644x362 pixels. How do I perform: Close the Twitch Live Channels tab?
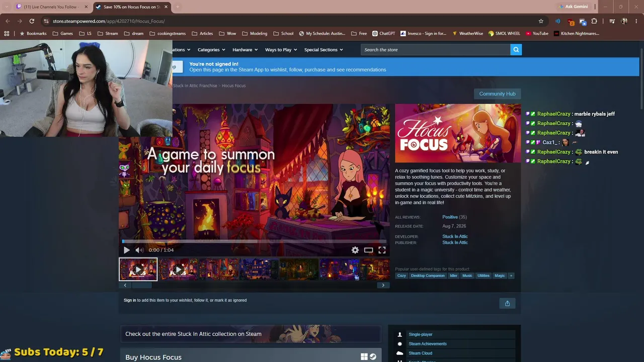click(x=86, y=7)
